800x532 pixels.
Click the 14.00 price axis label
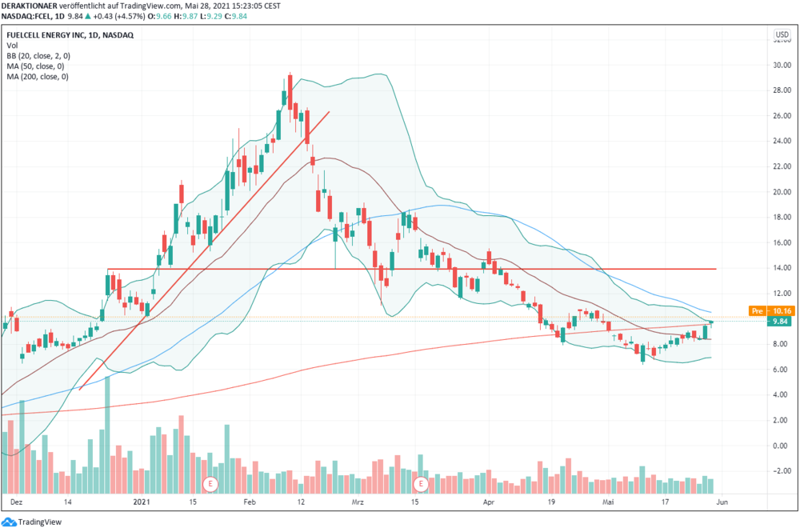(x=782, y=268)
